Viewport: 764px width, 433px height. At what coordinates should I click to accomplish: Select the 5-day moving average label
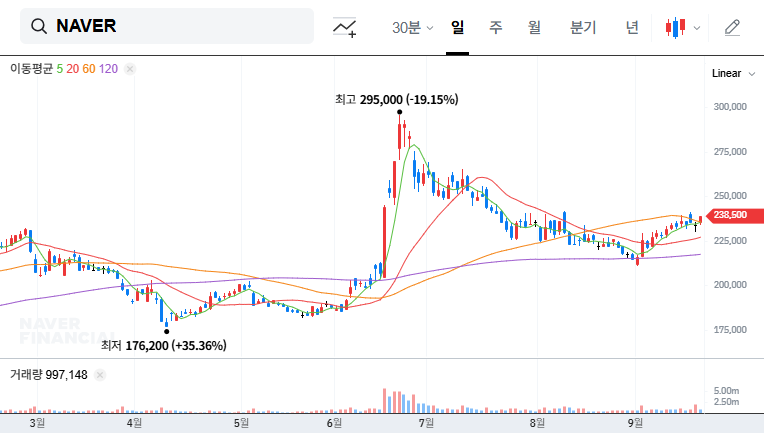(x=59, y=69)
